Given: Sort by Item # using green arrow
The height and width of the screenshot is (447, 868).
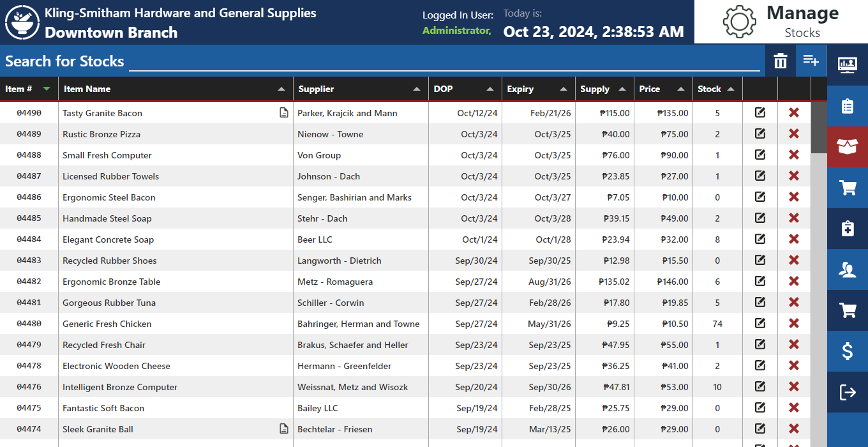Looking at the screenshot, I should click(46, 89).
